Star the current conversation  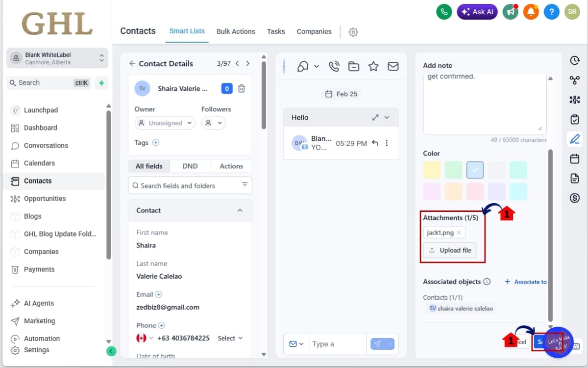click(373, 66)
